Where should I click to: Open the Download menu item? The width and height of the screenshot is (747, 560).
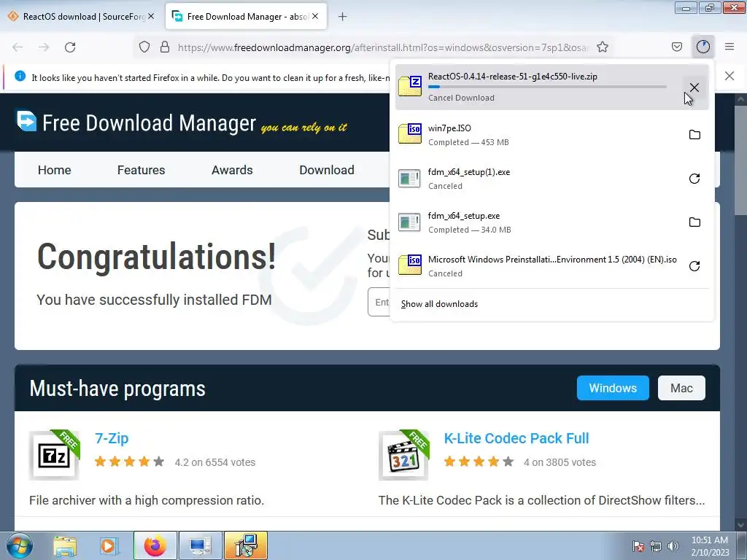pyautogui.click(x=327, y=170)
